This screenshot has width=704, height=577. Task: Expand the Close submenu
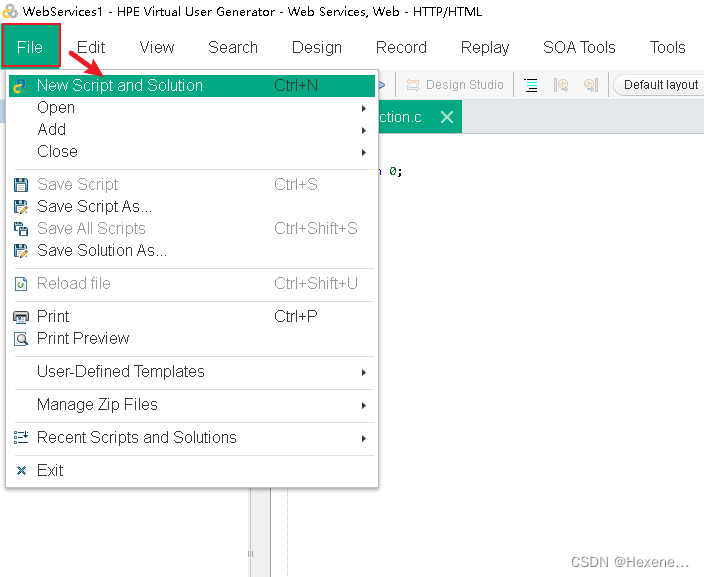click(192, 152)
